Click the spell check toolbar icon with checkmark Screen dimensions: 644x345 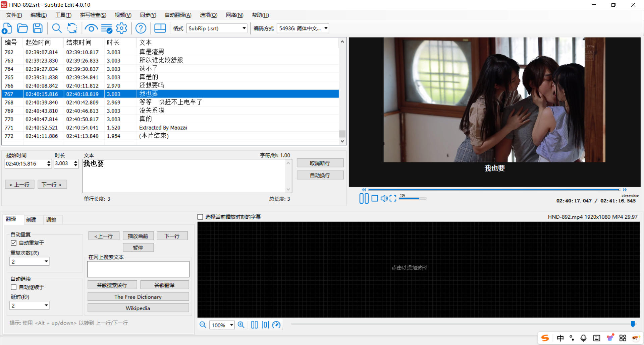[107, 28]
